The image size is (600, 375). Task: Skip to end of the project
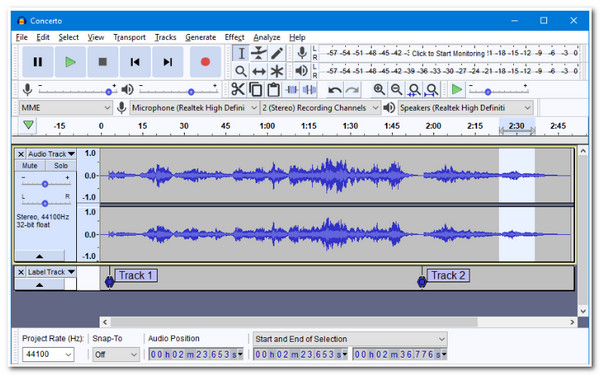[167, 62]
